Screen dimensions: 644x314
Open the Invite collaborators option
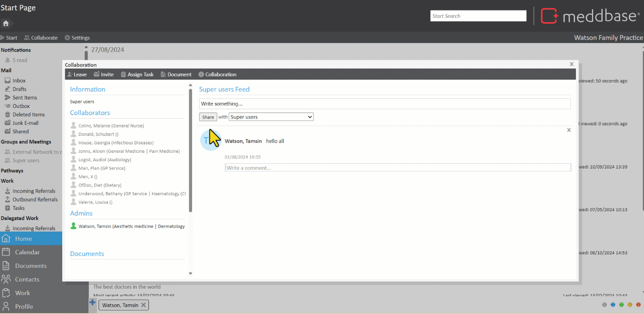pyautogui.click(x=96, y=74)
